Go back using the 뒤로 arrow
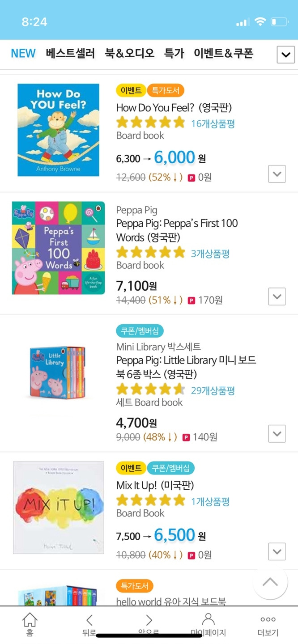 pyautogui.click(x=89, y=620)
